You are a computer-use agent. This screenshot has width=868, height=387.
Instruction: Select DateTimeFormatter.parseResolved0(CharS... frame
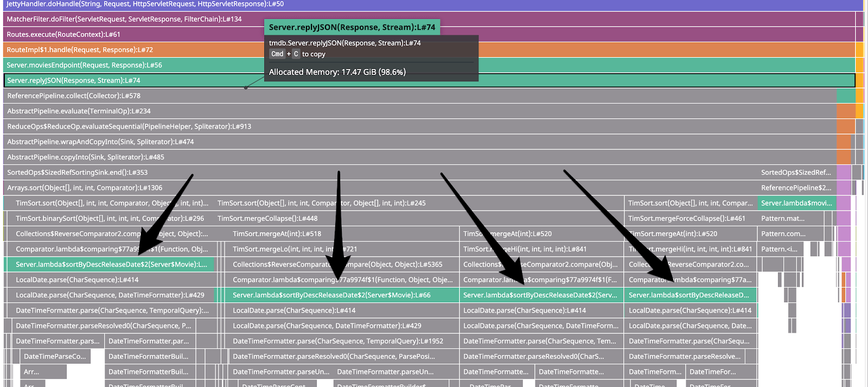541,357
